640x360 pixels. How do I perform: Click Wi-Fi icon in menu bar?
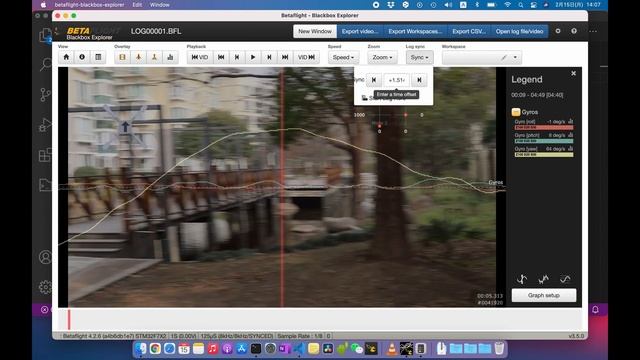click(x=507, y=5)
